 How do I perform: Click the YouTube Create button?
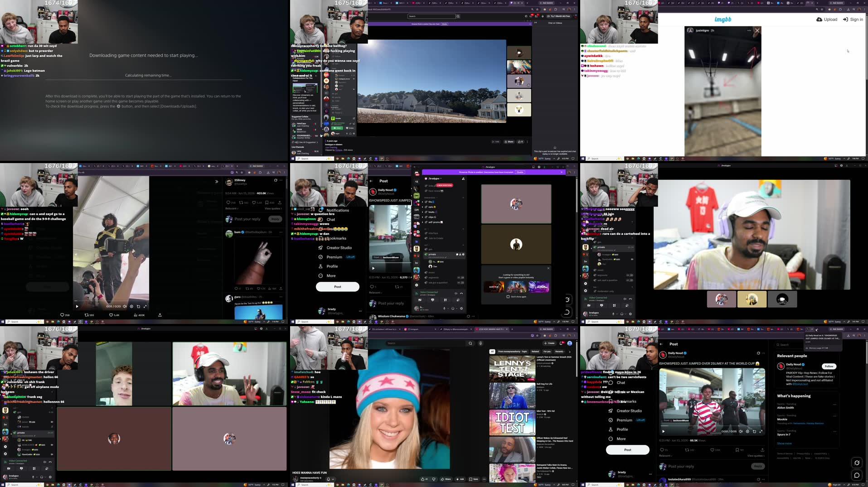click(549, 343)
